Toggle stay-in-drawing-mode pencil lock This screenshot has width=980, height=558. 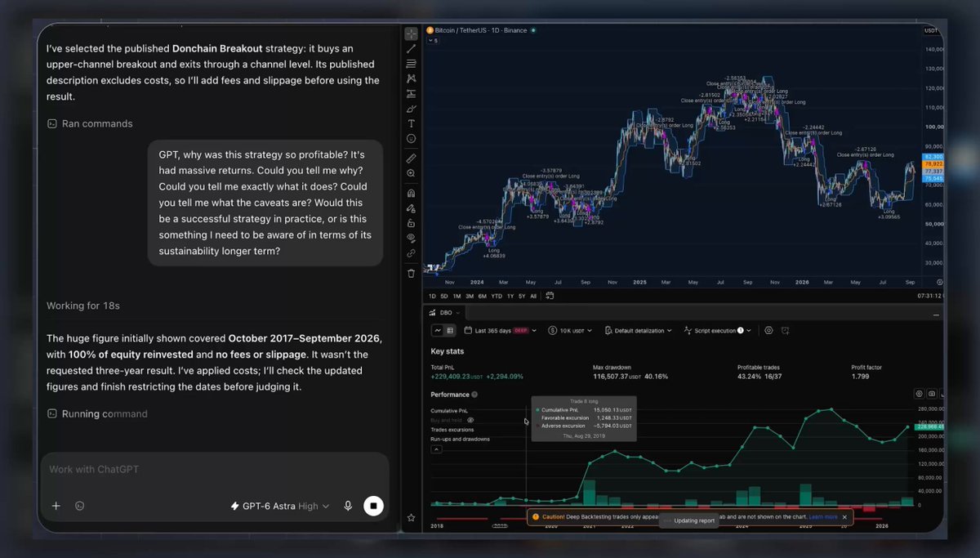(411, 208)
